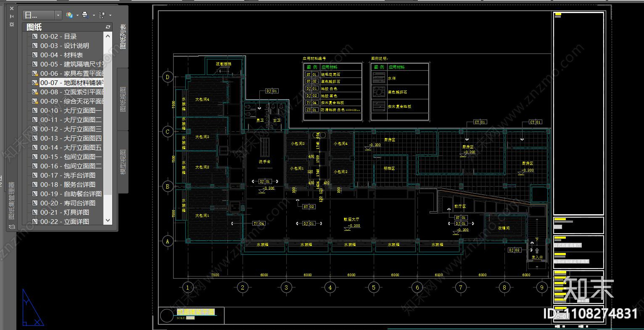Click the refresh icon in 图纸 header

tap(108, 27)
